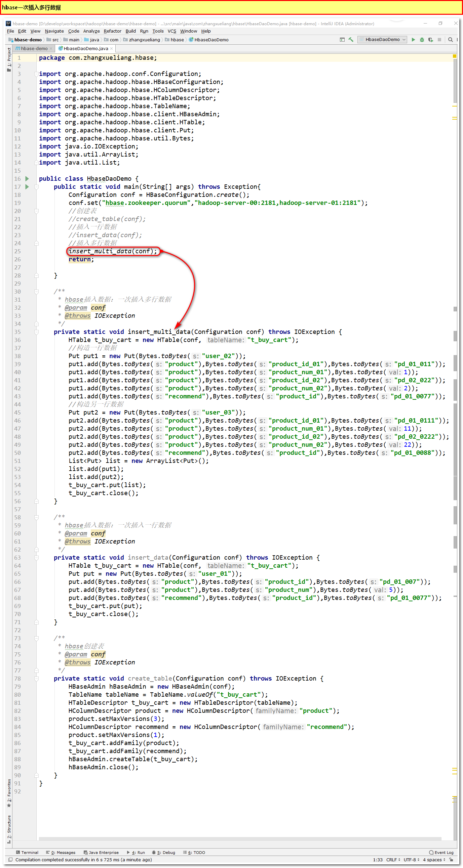Collapse Javadoc fold marker at line 73
The image size is (463, 868).
tap(36, 638)
